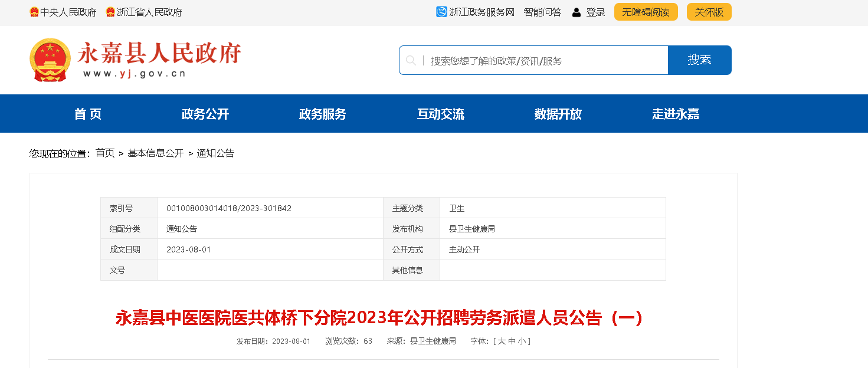Switch to 关怀版 care mode
The image size is (868, 368).
[709, 12]
